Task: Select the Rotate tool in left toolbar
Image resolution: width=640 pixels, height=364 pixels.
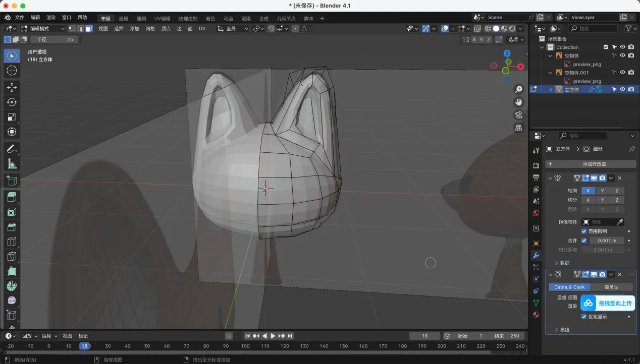Action: click(x=12, y=102)
